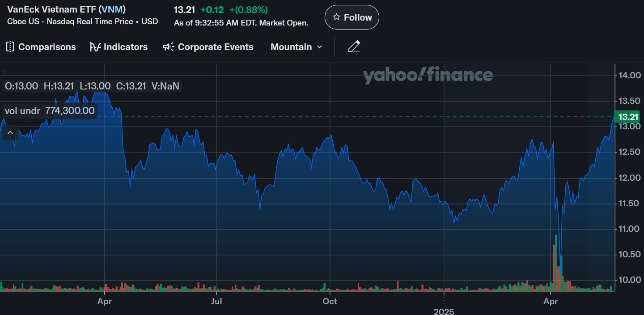Open the Mountain chart type dropdown
Screen dimensions: 644x315
pyautogui.click(x=291, y=47)
